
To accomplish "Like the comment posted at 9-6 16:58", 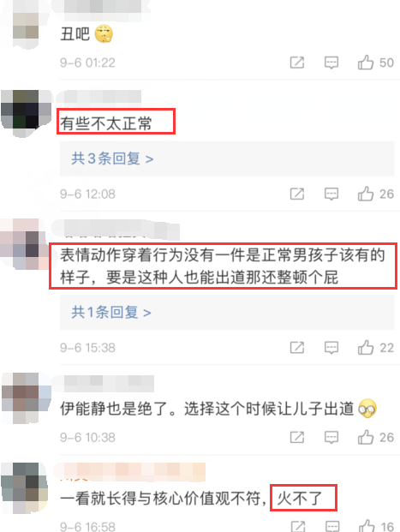I will pyautogui.click(x=367, y=526).
